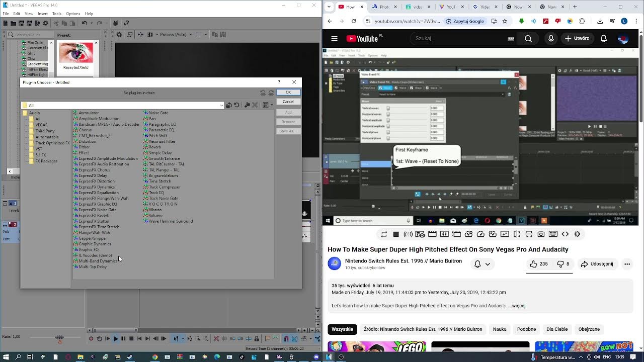Image resolution: width=644 pixels, height=362 pixels.
Task: Click Record in the VEGAS transport bar
Action: point(91,339)
